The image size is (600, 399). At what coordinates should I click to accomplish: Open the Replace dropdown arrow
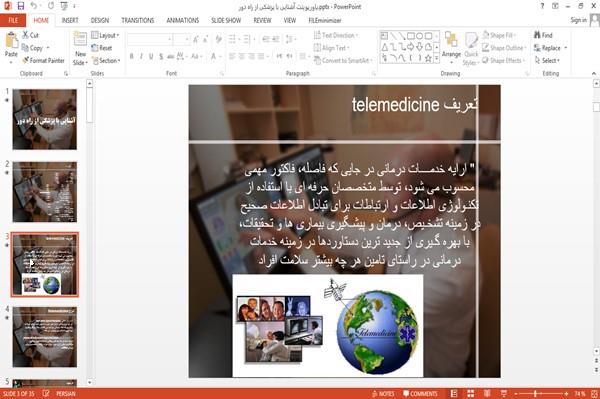click(x=566, y=48)
